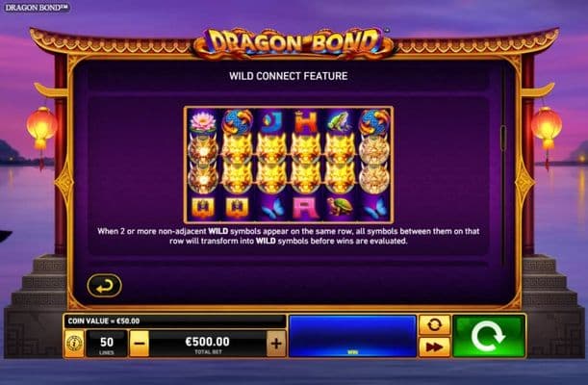Click the blue win display panel
The height and width of the screenshot is (385, 588).
pyautogui.click(x=352, y=336)
